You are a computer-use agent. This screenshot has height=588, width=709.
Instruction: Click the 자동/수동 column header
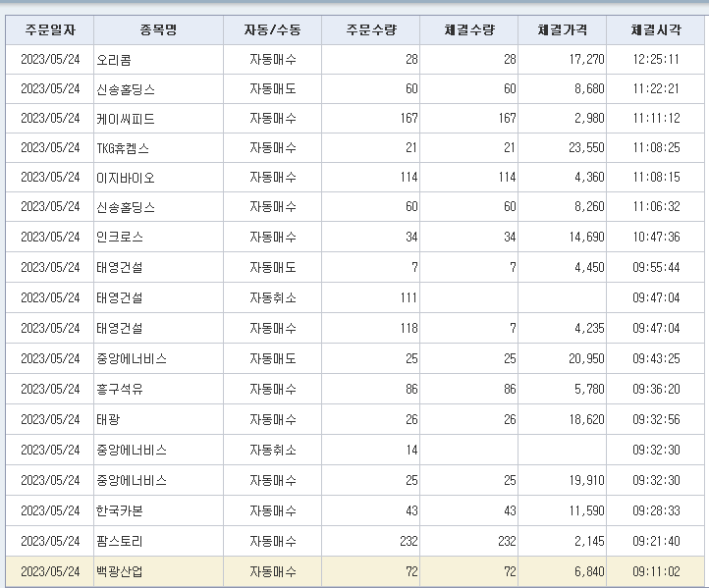pos(272,29)
